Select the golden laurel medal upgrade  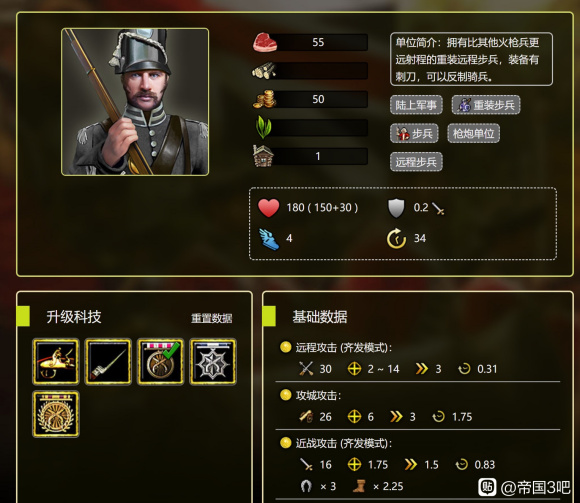pyautogui.click(x=56, y=414)
